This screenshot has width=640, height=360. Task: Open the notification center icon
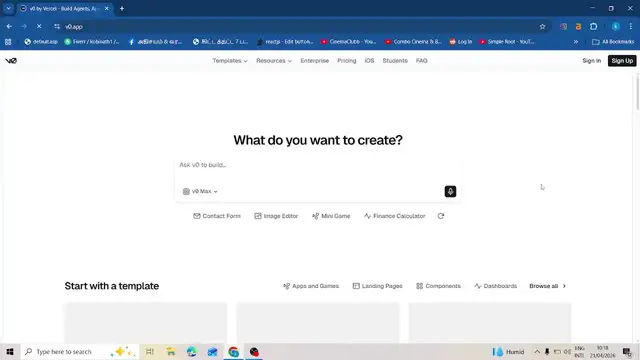tap(627, 351)
